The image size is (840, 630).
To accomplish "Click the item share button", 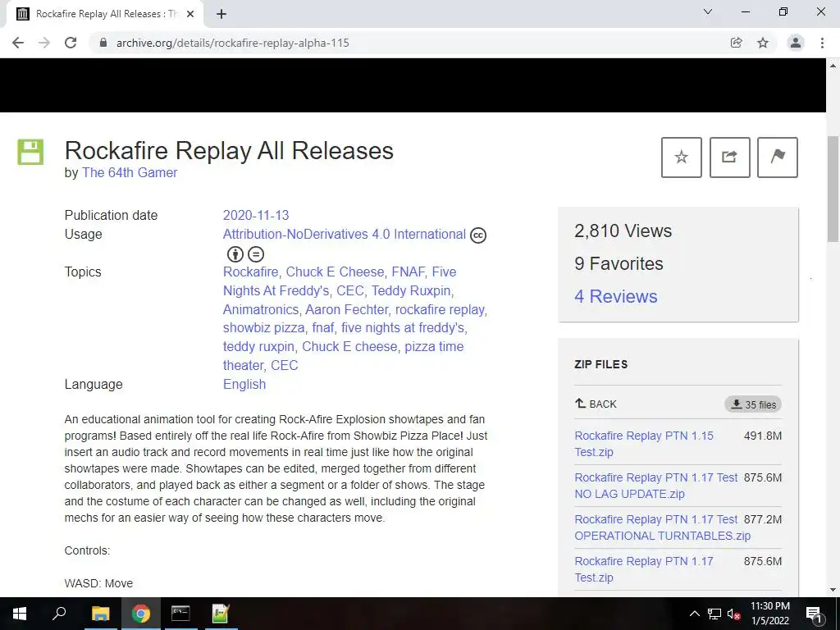I will 729,157.
